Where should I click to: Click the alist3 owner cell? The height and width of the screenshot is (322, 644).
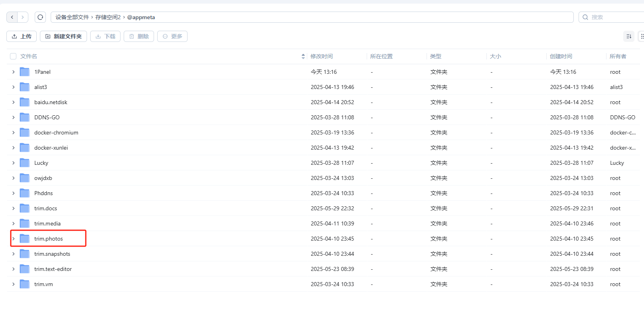616,87
